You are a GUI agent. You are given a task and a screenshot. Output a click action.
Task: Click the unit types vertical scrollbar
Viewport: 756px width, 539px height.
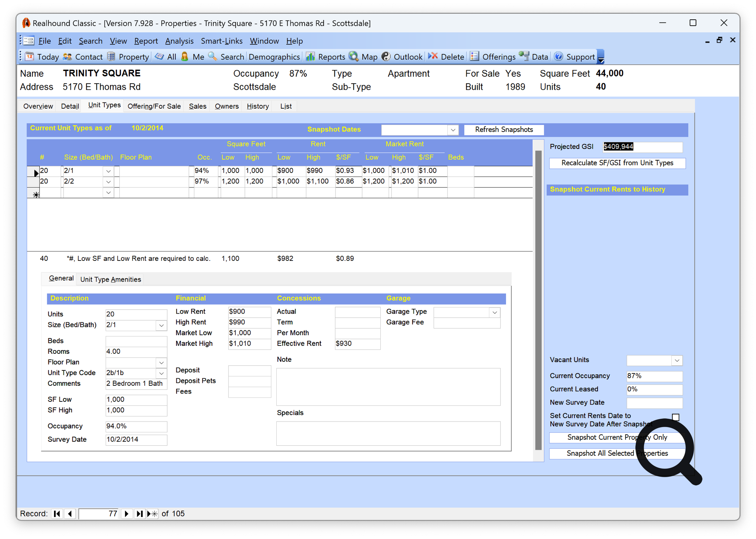(538, 300)
